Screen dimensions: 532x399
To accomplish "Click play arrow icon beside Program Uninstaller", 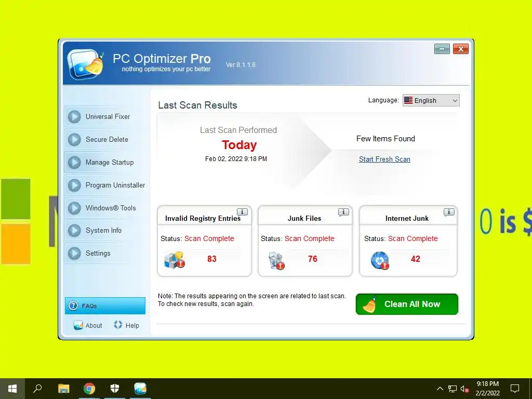I will pyautogui.click(x=74, y=185).
